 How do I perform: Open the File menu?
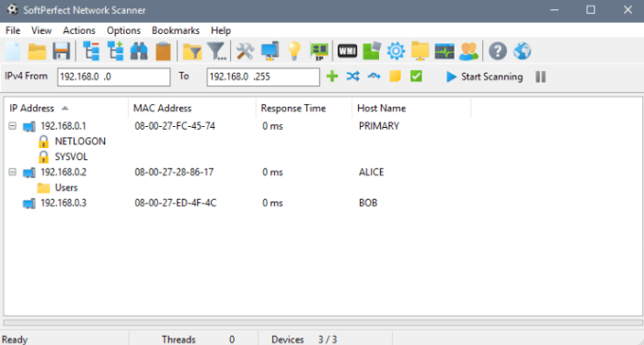[x=13, y=30]
